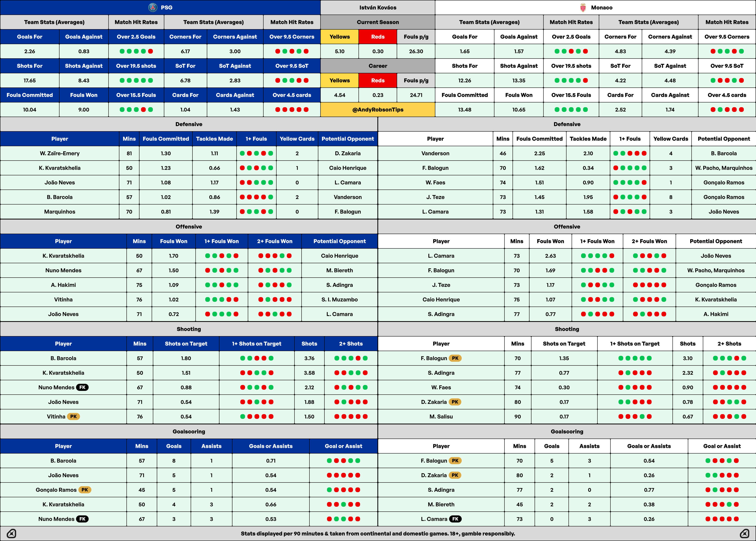
Task: Click the logo in bottom-left corner
Action: click(x=11, y=533)
